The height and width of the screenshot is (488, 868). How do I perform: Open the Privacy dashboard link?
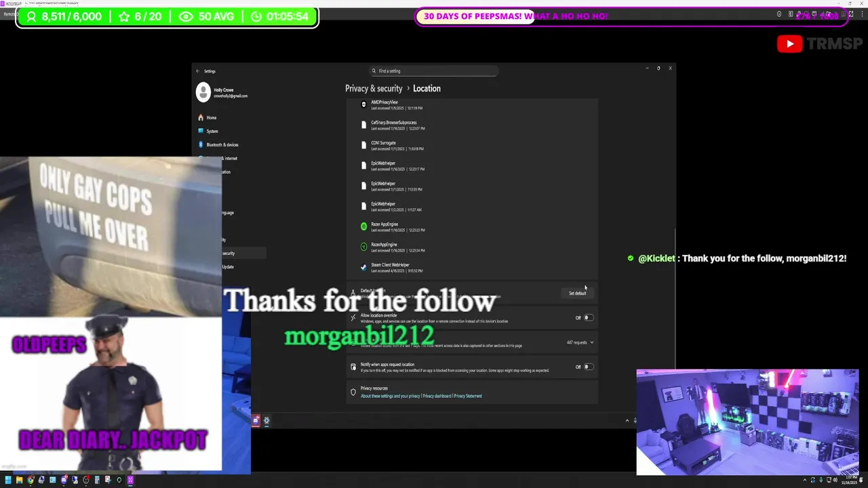tap(437, 396)
